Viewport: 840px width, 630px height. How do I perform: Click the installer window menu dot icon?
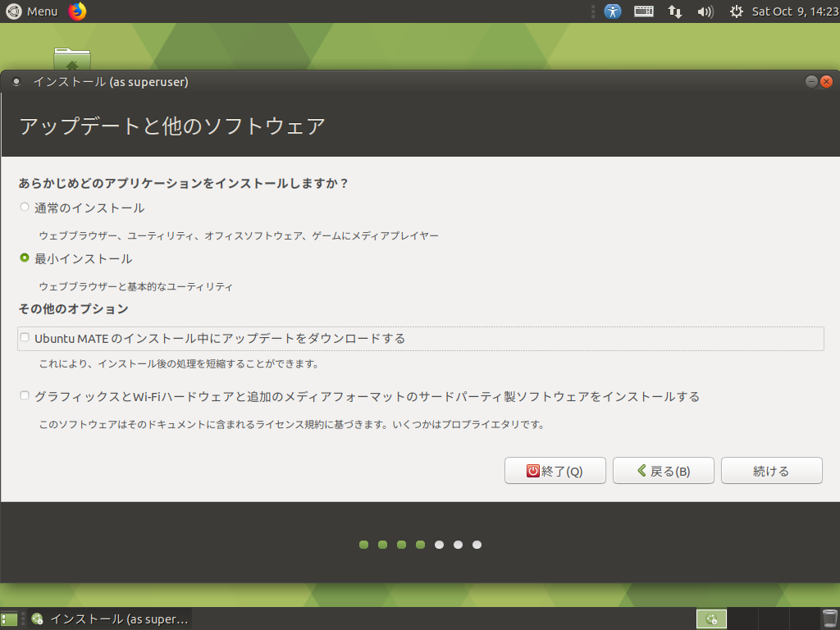[16, 81]
